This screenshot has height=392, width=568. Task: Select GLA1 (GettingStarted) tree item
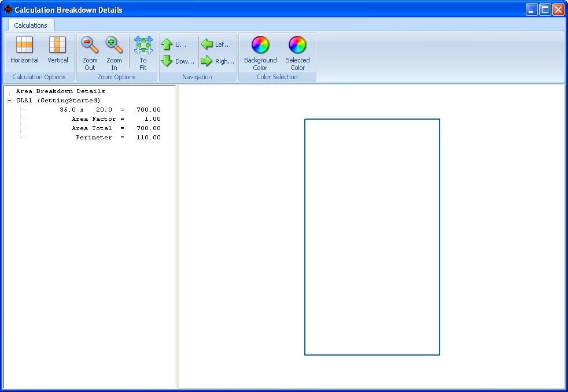tap(58, 101)
